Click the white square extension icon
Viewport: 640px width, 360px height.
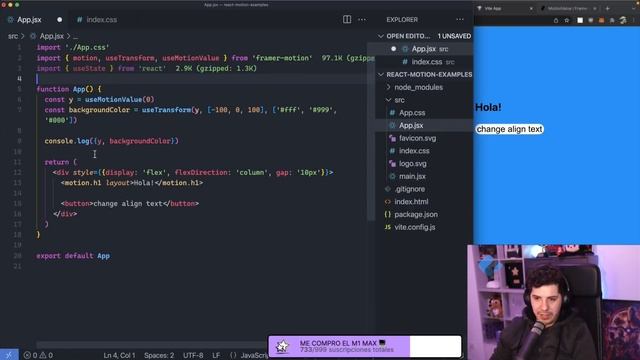[580, 20]
